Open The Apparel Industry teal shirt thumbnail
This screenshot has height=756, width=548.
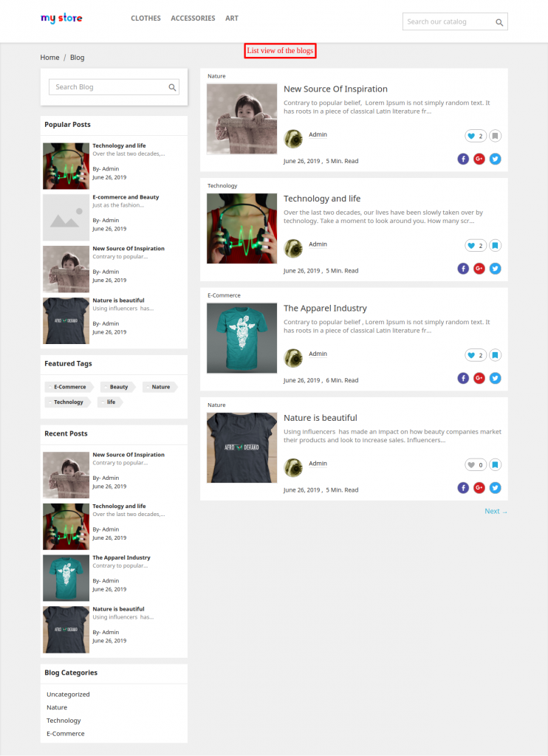242,338
